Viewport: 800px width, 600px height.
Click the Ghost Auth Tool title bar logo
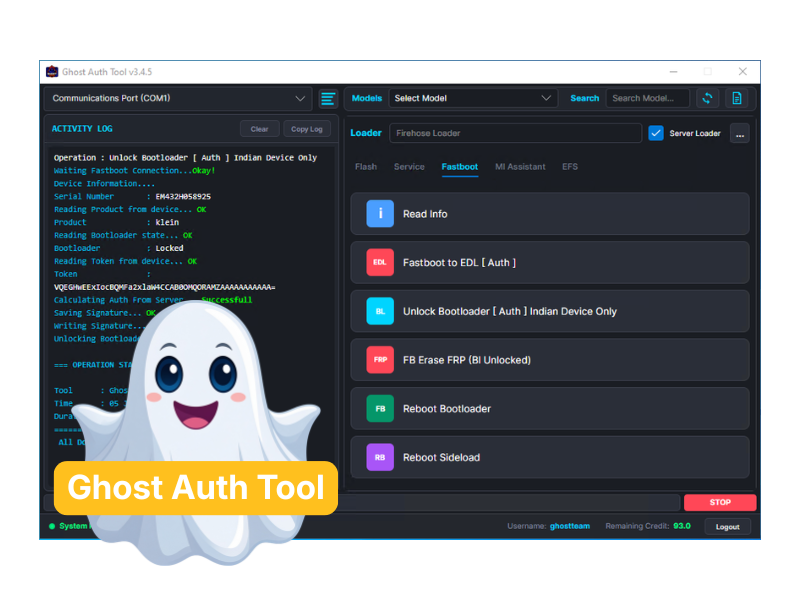52,71
